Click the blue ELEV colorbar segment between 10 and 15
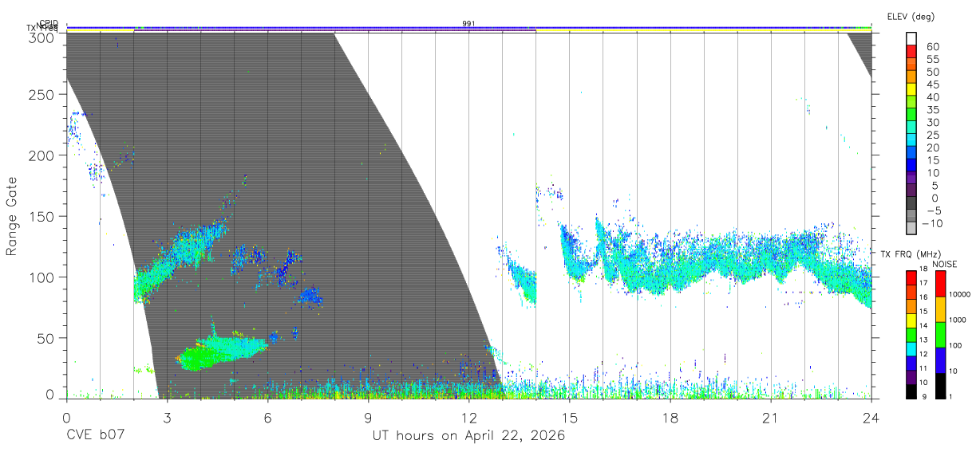This screenshot has height=452, width=980. (x=912, y=166)
